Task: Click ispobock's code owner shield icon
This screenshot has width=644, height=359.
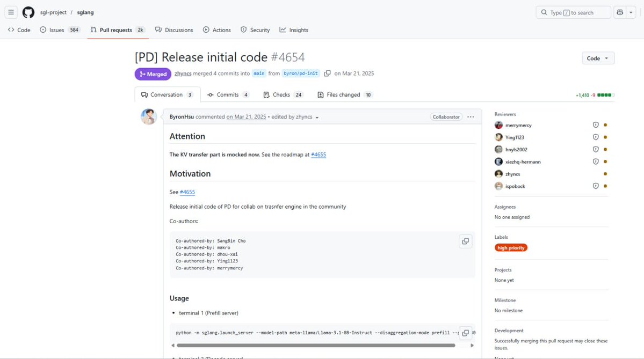Action: (596, 186)
